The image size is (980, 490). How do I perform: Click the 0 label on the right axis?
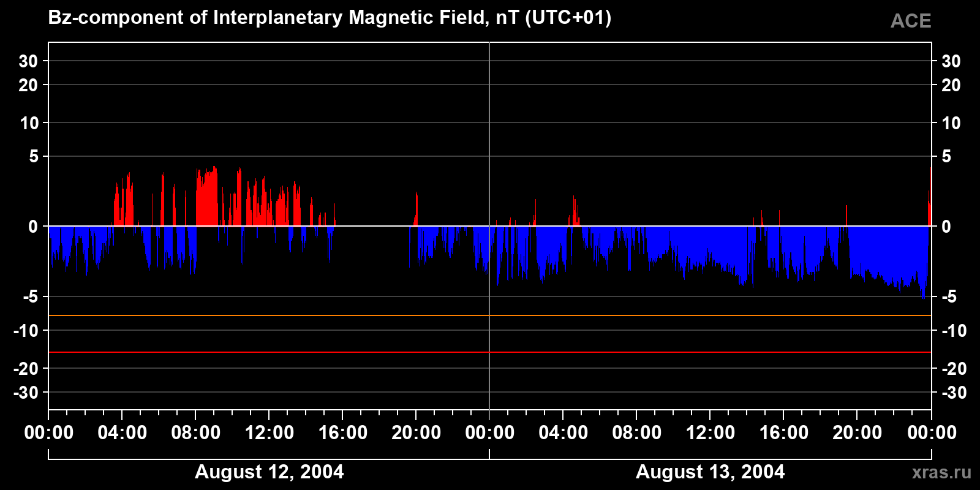[946, 227]
